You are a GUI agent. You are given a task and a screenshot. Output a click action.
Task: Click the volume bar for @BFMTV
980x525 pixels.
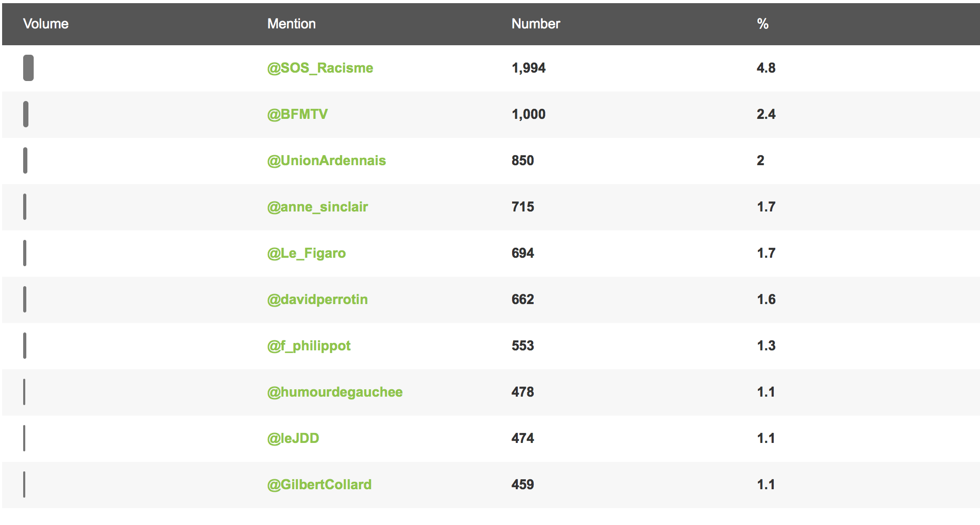26,114
